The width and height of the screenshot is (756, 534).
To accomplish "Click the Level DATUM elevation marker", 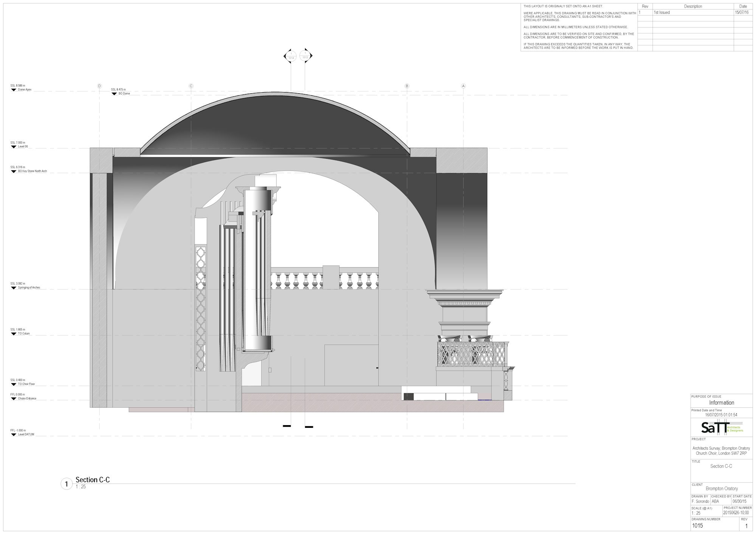I will (14, 435).
